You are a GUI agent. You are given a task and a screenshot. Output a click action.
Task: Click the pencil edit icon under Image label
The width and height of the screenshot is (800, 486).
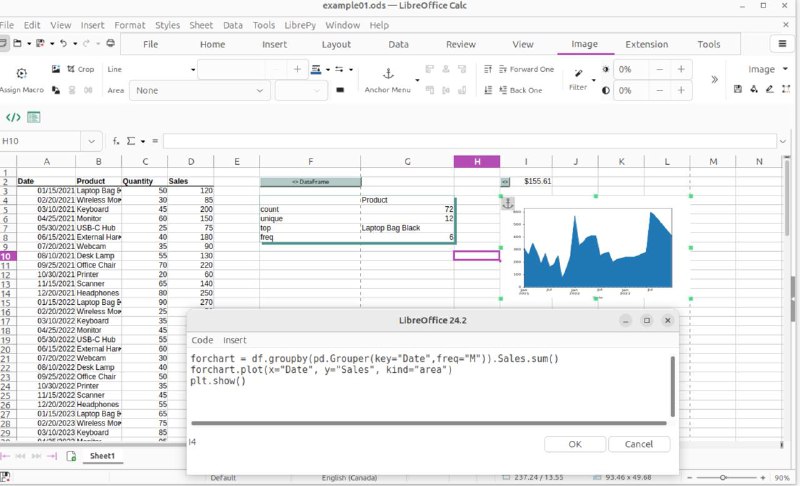[769, 89]
